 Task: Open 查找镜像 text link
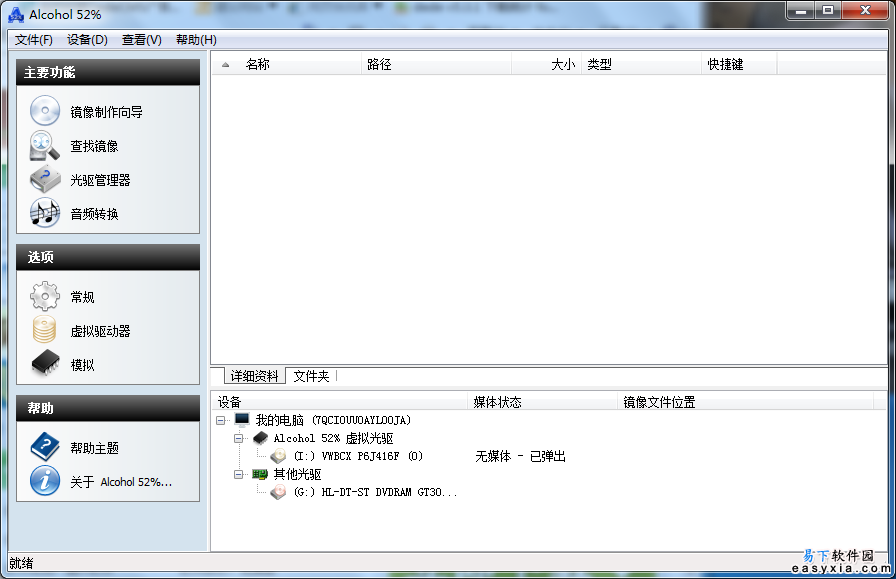[x=94, y=146]
